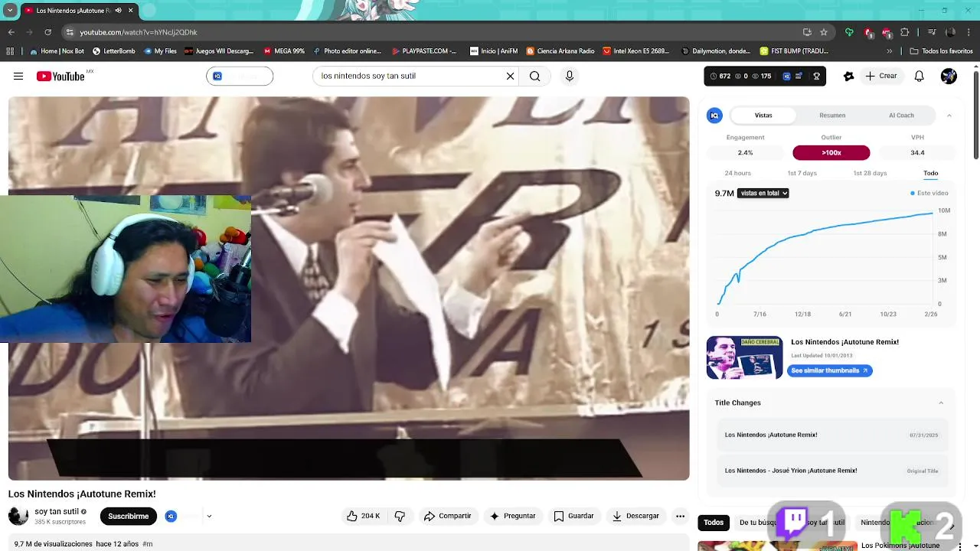Reload the page with the refresh button
This screenshot has height=551, width=980.
point(47,32)
